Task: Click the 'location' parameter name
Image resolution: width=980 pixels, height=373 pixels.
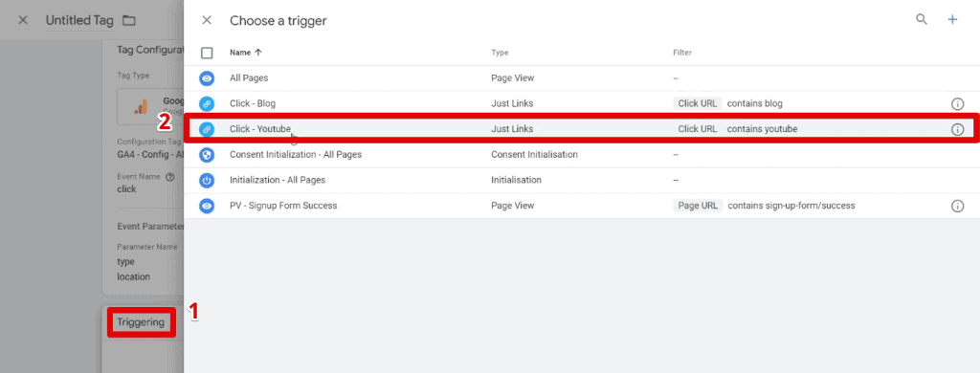Action: pyautogui.click(x=133, y=276)
